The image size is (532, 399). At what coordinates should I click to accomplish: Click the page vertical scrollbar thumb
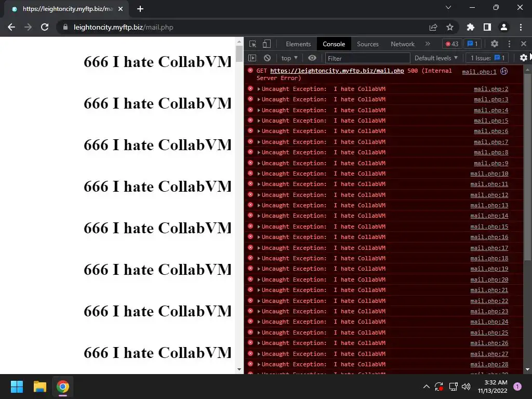click(239, 54)
